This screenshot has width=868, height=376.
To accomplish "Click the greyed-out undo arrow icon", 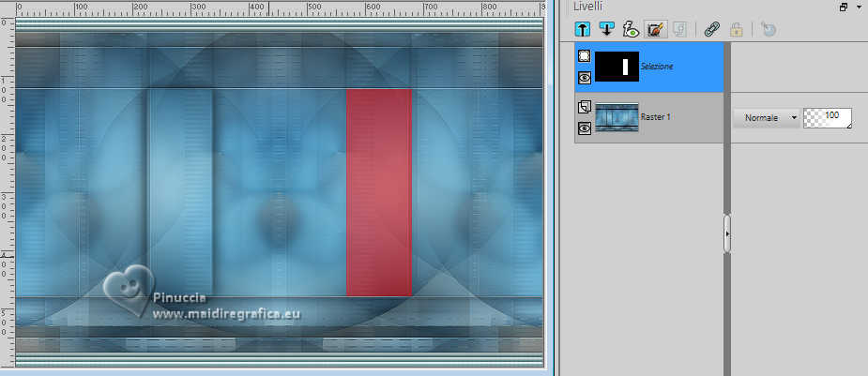I will (769, 29).
